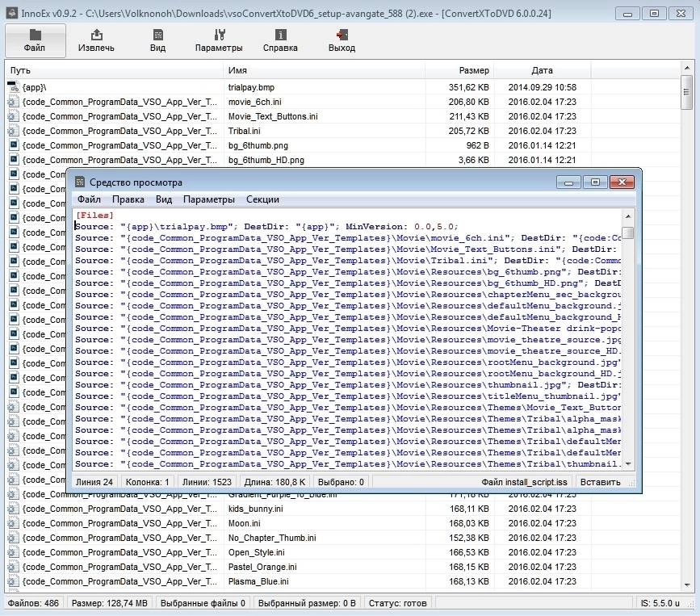This screenshot has height=616, width=700.
Task: Click the InnoEx application title bar icon
Action: (12, 13)
